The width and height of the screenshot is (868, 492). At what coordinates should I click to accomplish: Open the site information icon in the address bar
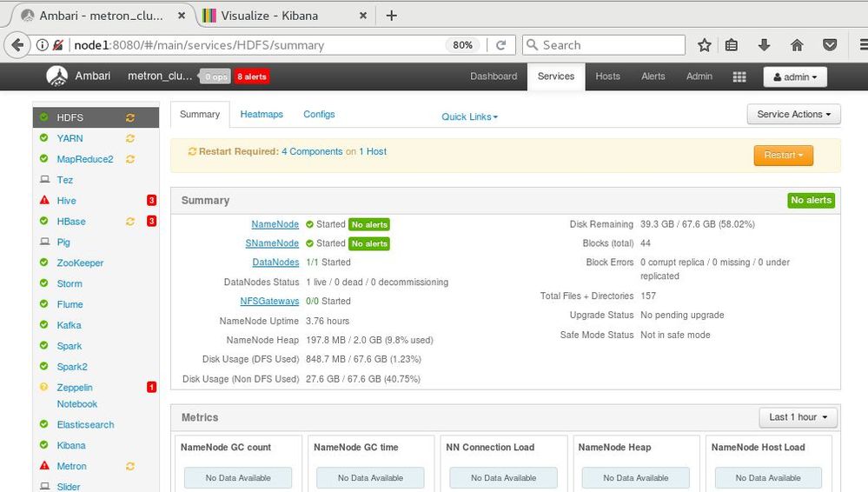42,45
